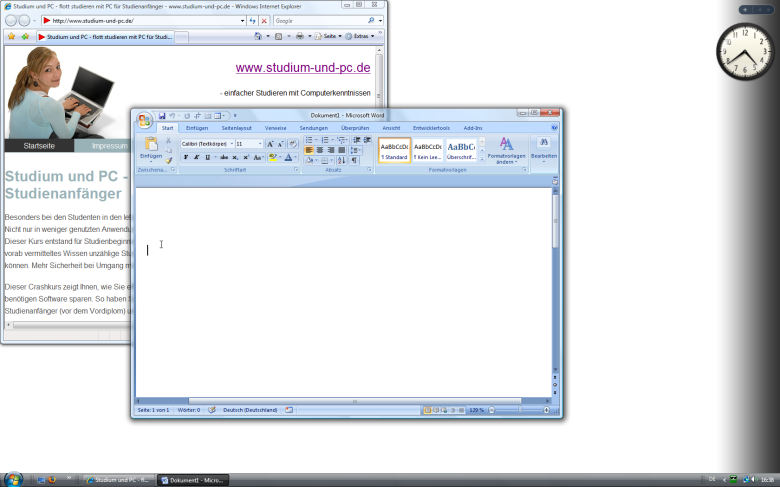The height and width of the screenshot is (487, 780).
Task: Switch to Sendungen ribbon tab
Action: [314, 128]
